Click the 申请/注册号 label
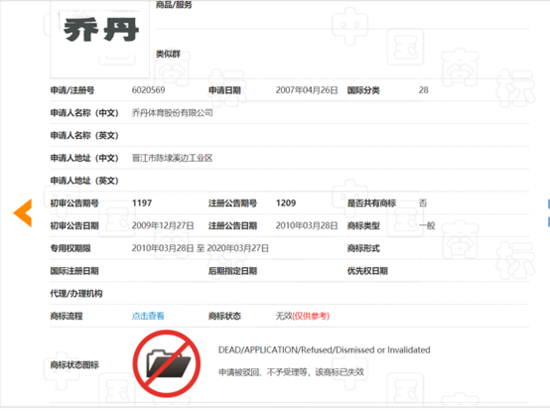The width and height of the screenshot is (550, 411). (72, 90)
